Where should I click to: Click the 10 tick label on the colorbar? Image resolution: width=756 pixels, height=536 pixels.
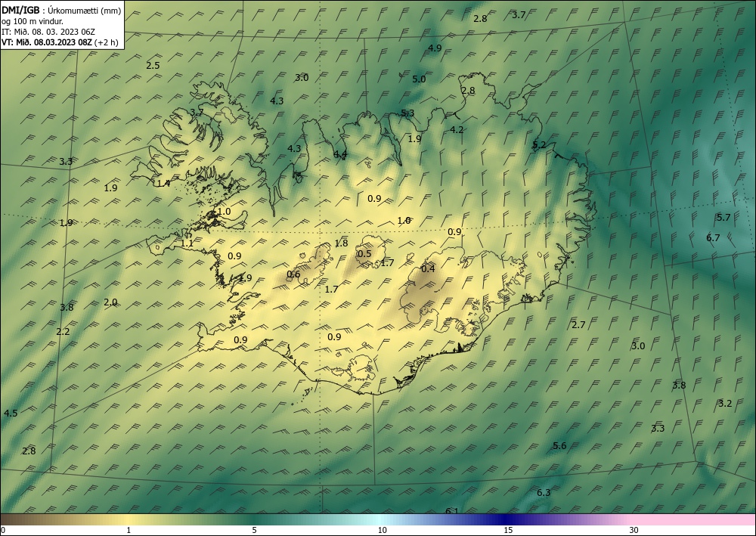tap(382, 531)
